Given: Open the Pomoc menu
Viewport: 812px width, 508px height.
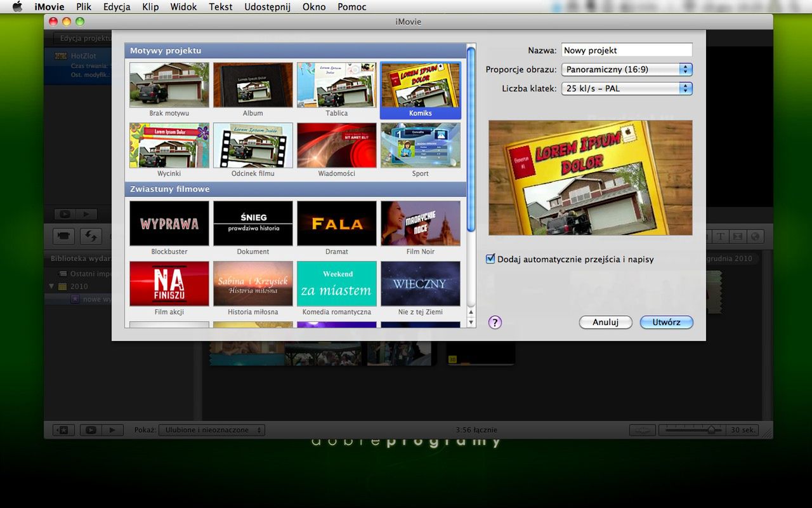Looking at the screenshot, I should [x=352, y=7].
